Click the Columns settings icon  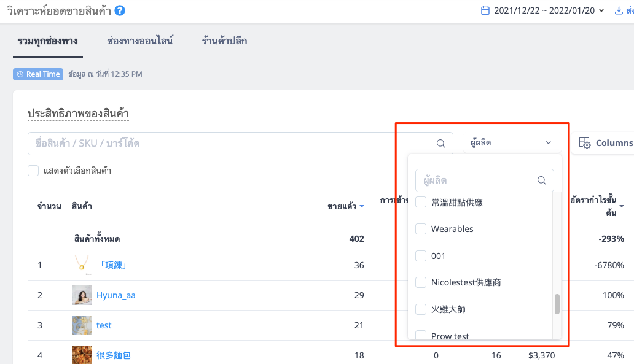585,143
